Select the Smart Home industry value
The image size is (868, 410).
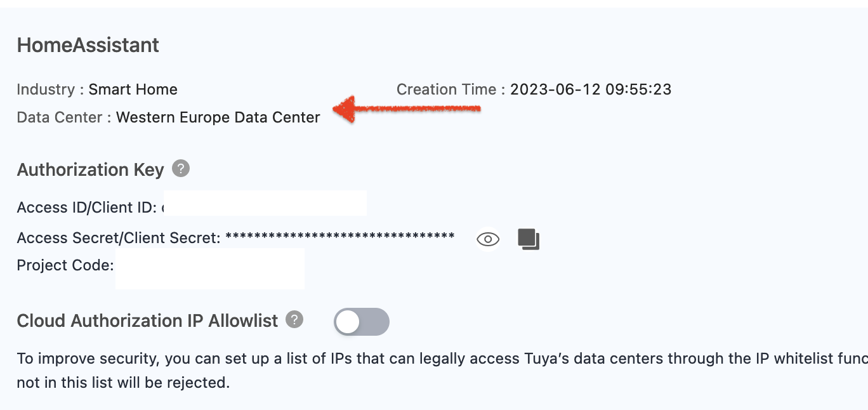point(133,89)
